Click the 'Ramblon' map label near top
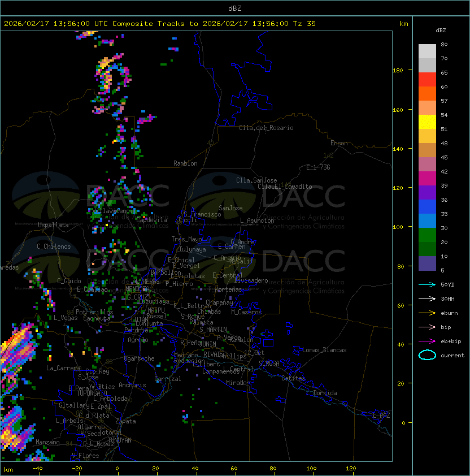 coord(185,163)
